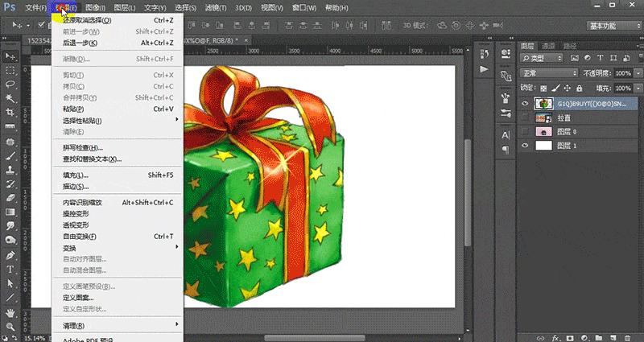Select the Magic Wand tool
The height and width of the screenshot is (342, 644).
point(10,98)
